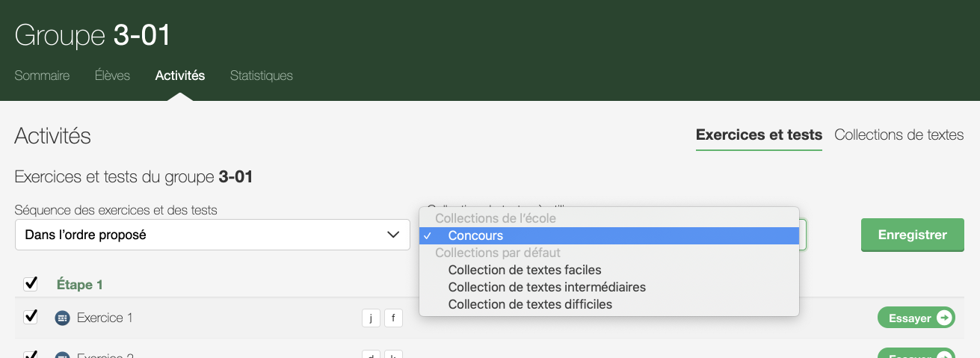Screen dimensions: 980x358
Task: Toggle the Étape 1 checkbox
Action: pos(31,284)
